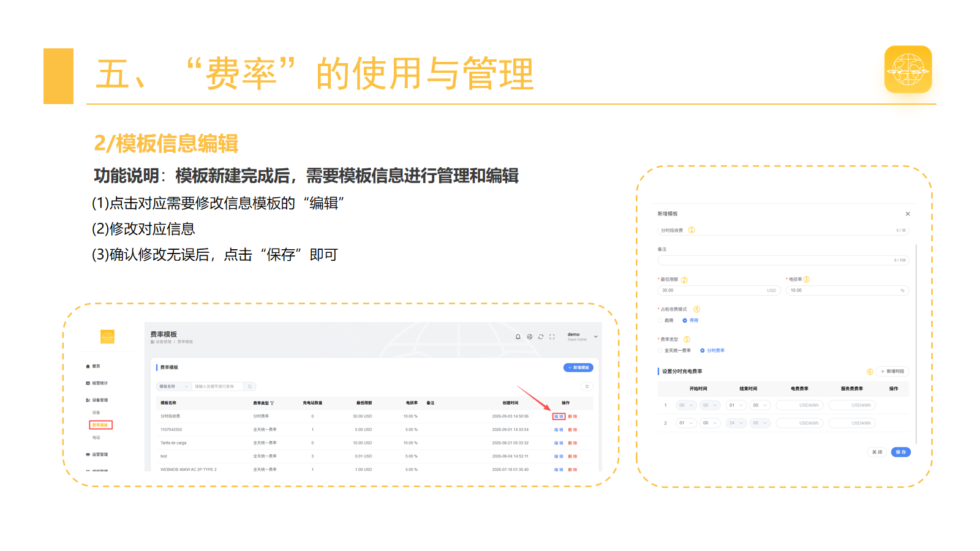The width and height of the screenshot is (980, 551).
Task: Select the 启用 radio option
Action: click(665, 320)
